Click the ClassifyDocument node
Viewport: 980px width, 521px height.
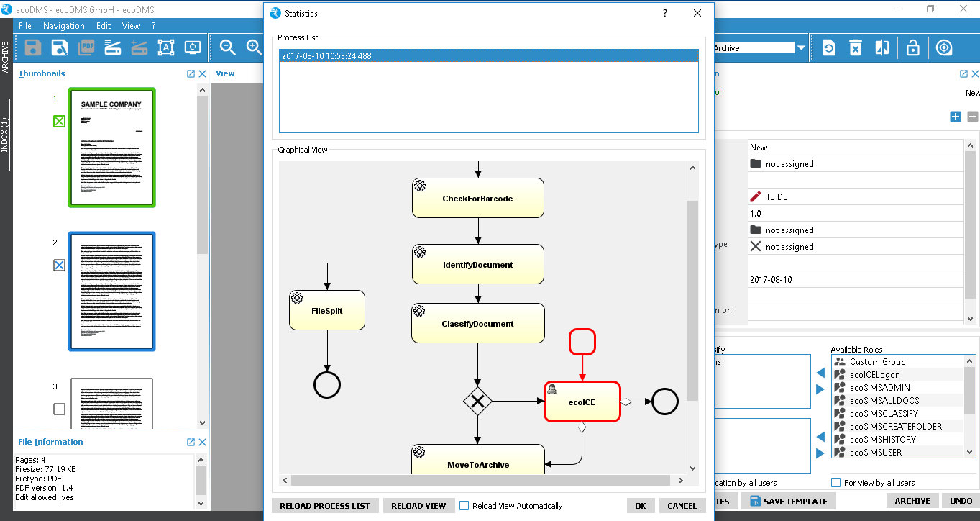(x=477, y=323)
